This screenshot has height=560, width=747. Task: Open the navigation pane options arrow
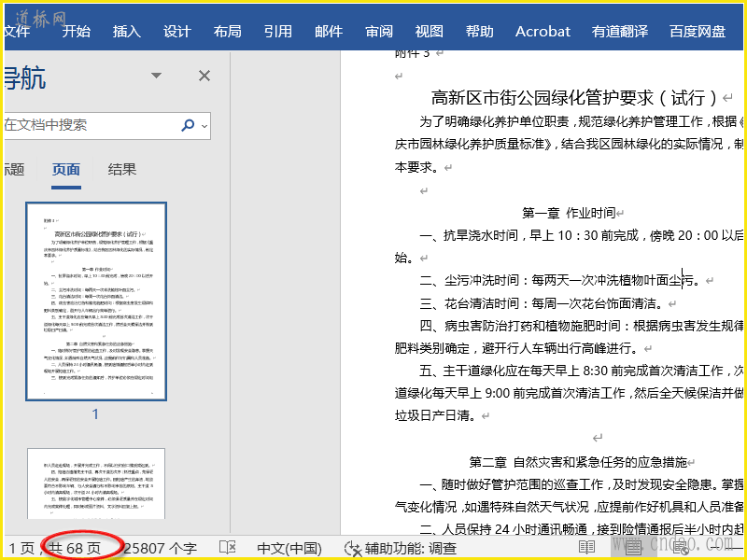(156, 76)
